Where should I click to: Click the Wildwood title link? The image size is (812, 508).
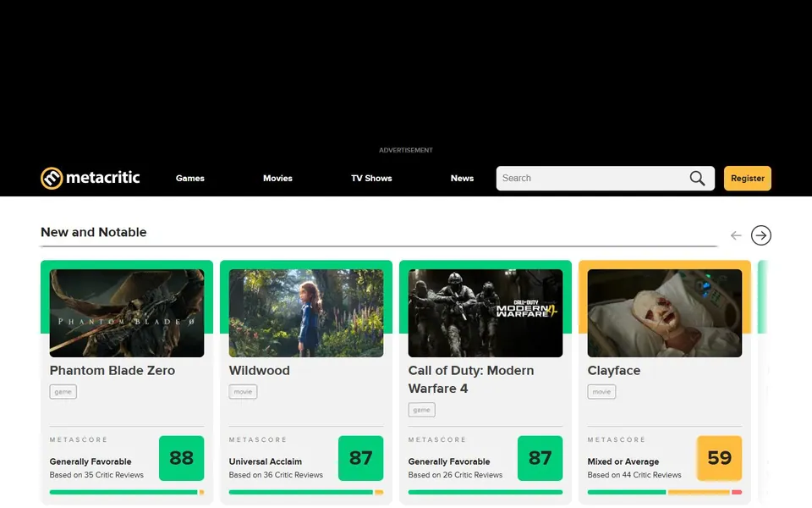coord(260,371)
